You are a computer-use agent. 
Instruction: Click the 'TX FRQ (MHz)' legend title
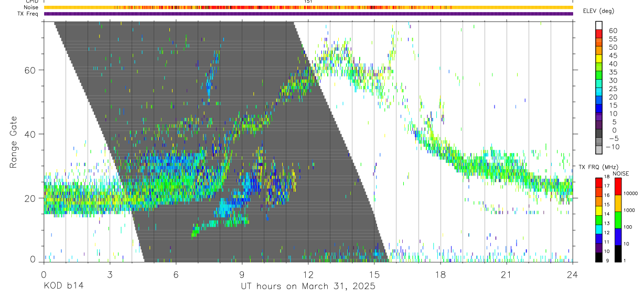click(x=598, y=167)
